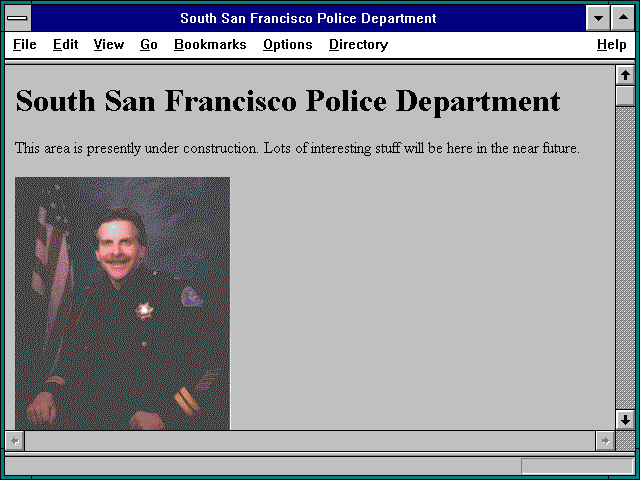
Task: Minimize the browser window
Action: point(598,18)
